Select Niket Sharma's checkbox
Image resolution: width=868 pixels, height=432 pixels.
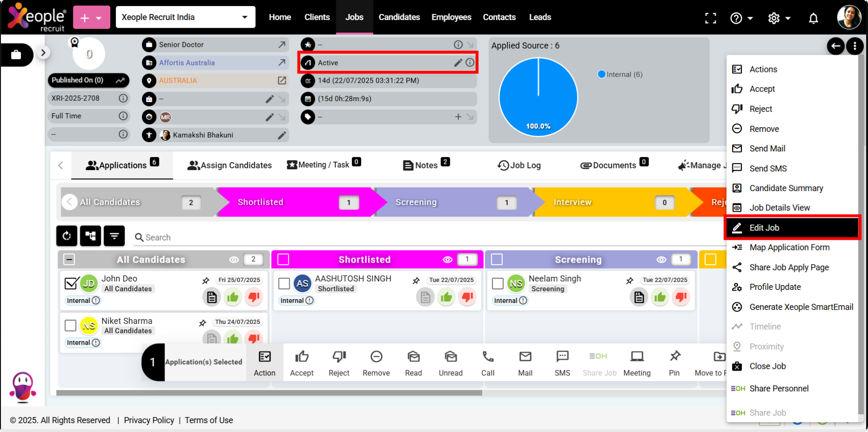point(71,325)
